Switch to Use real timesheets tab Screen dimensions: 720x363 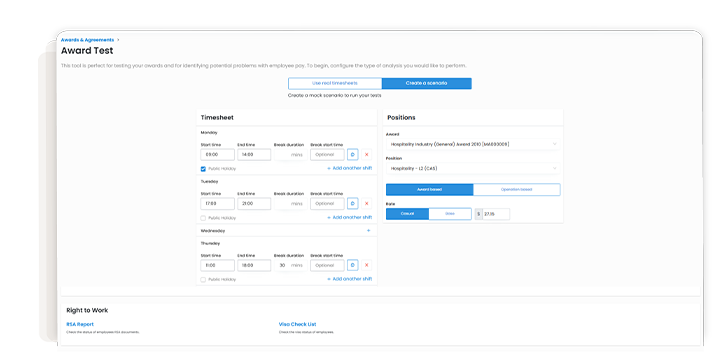[335, 83]
